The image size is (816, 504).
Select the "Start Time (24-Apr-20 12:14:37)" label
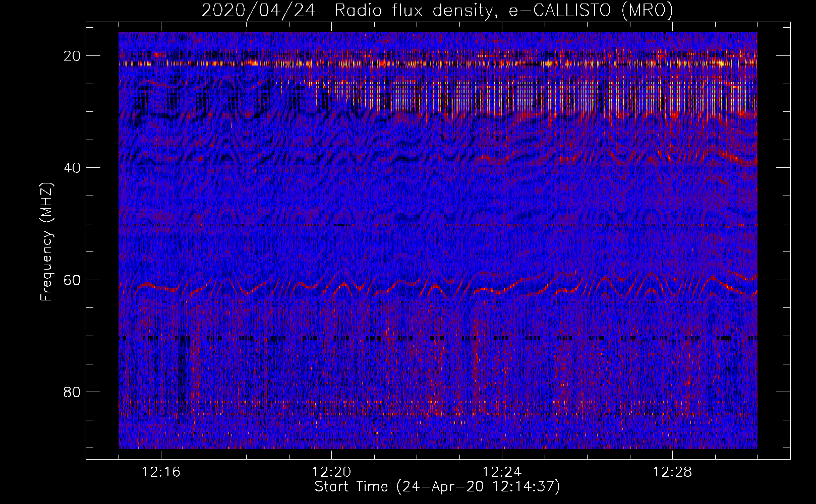pyautogui.click(x=437, y=487)
